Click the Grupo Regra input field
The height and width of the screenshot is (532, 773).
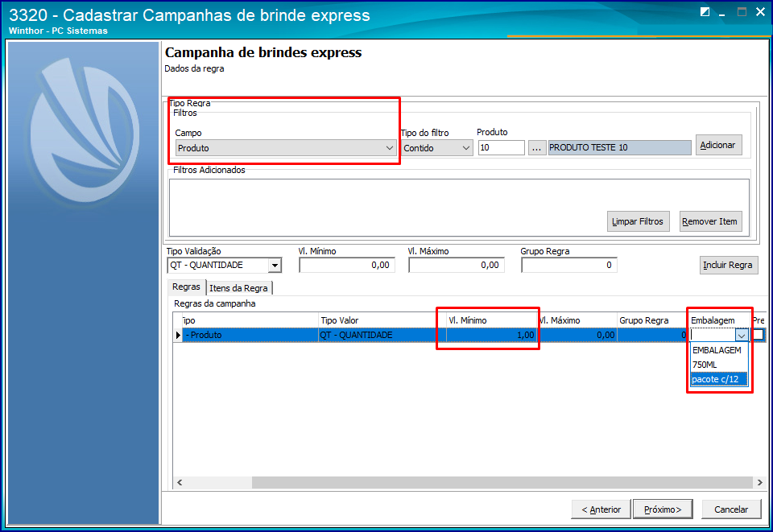coord(569,265)
